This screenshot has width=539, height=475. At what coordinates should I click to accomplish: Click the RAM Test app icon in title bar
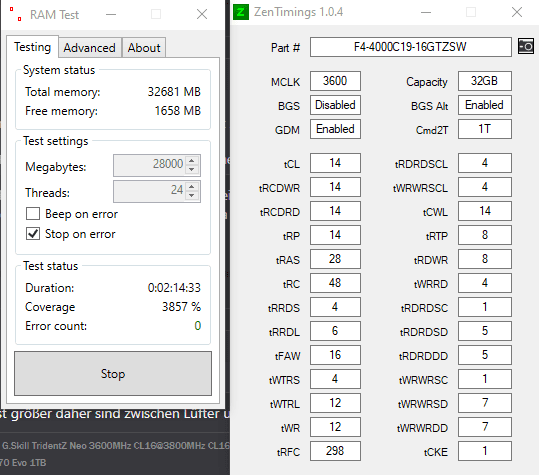tap(15, 14)
